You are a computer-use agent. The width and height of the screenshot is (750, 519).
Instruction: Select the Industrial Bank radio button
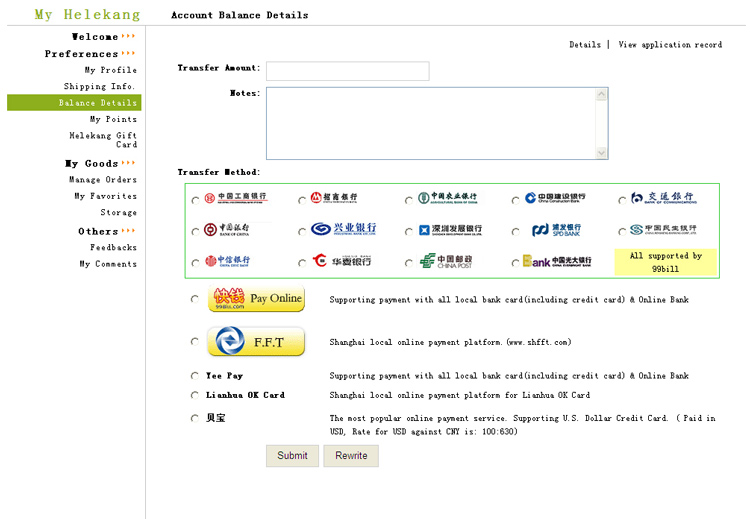(x=302, y=232)
